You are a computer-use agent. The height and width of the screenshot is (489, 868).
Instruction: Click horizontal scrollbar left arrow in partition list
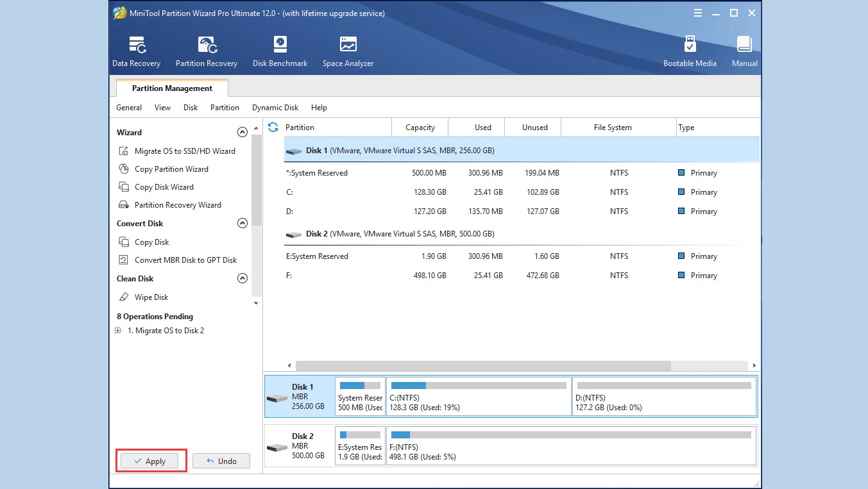click(x=289, y=366)
